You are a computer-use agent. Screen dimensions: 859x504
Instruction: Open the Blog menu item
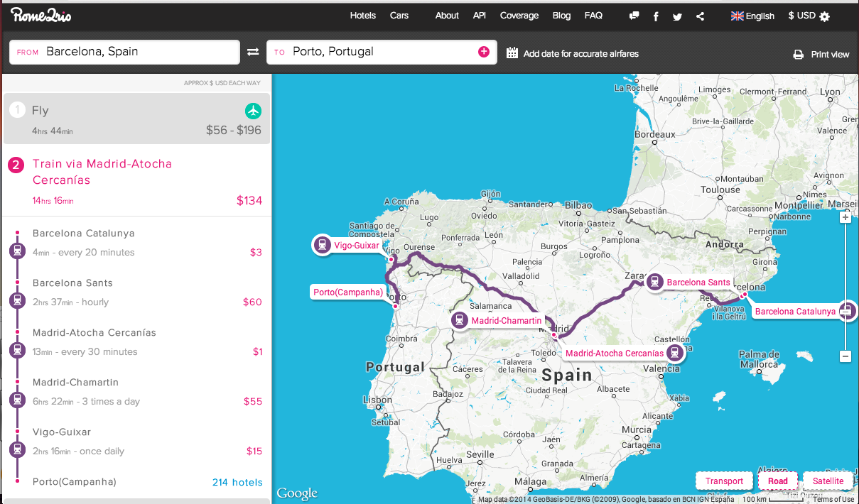coord(561,16)
